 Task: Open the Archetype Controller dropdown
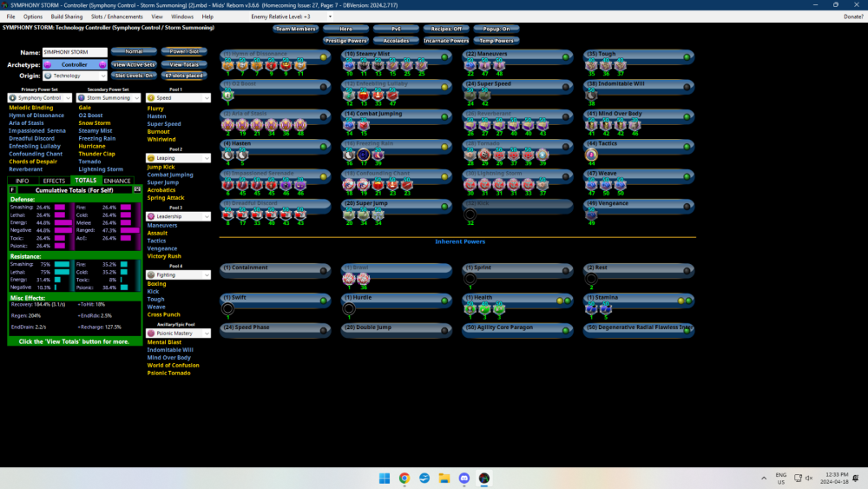(75, 65)
